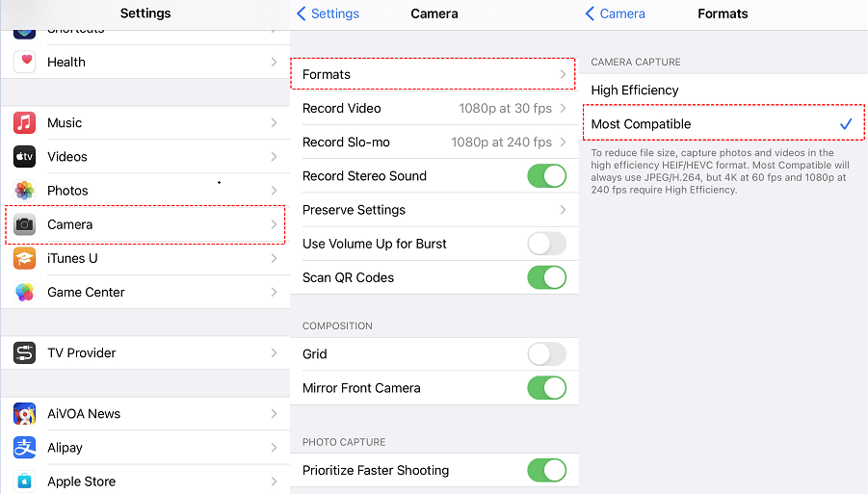Turn on the Grid toggle
The image size is (868, 494).
pyautogui.click(x=546, y=354)
